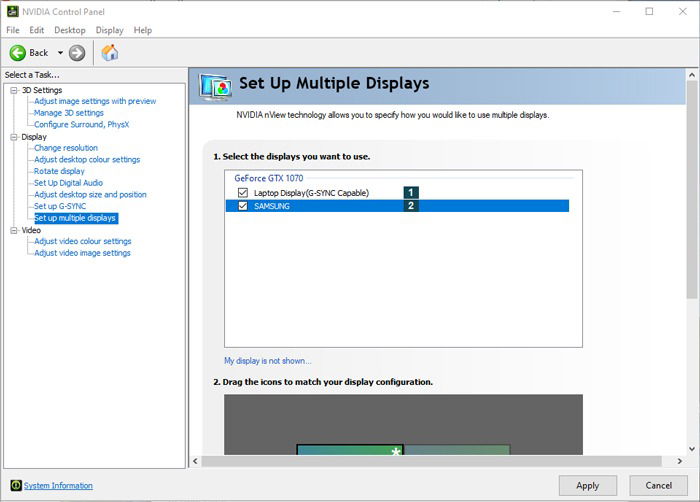Click the System Information icon
Viewport: 700px width, 502px height.
[x=16, y=485]
